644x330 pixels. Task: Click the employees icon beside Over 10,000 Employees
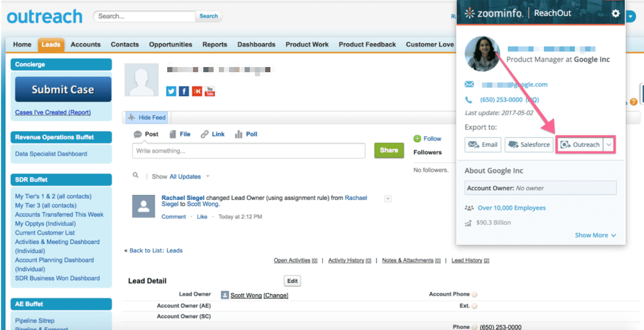tap(469, 208)
